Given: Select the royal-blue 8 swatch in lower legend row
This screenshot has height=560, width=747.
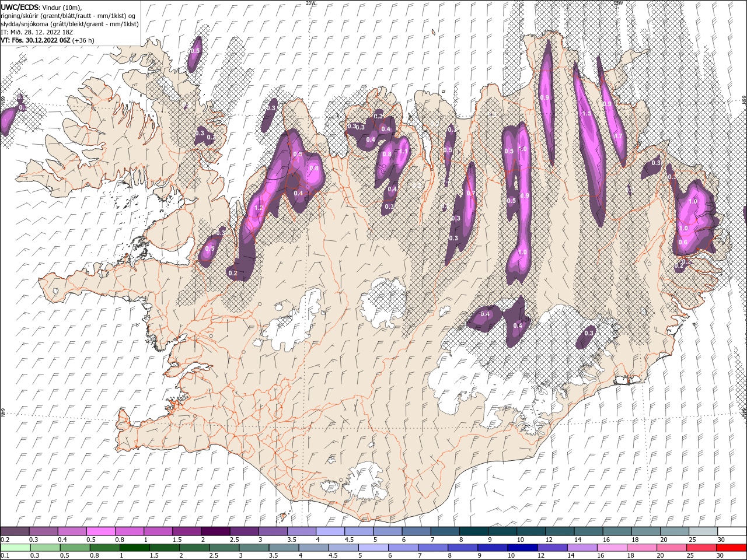Looking at the screenshot, I should (462, 548).
